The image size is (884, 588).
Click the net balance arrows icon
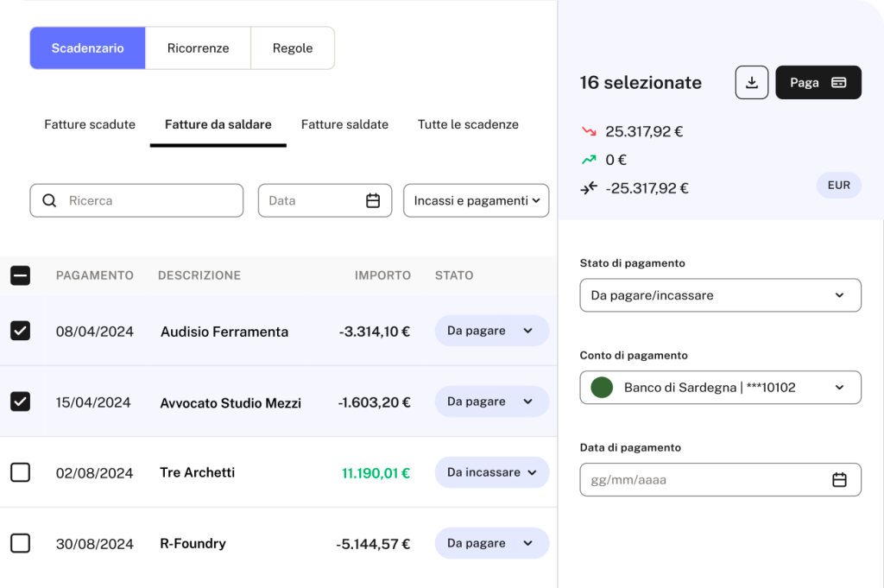point(589,188)
